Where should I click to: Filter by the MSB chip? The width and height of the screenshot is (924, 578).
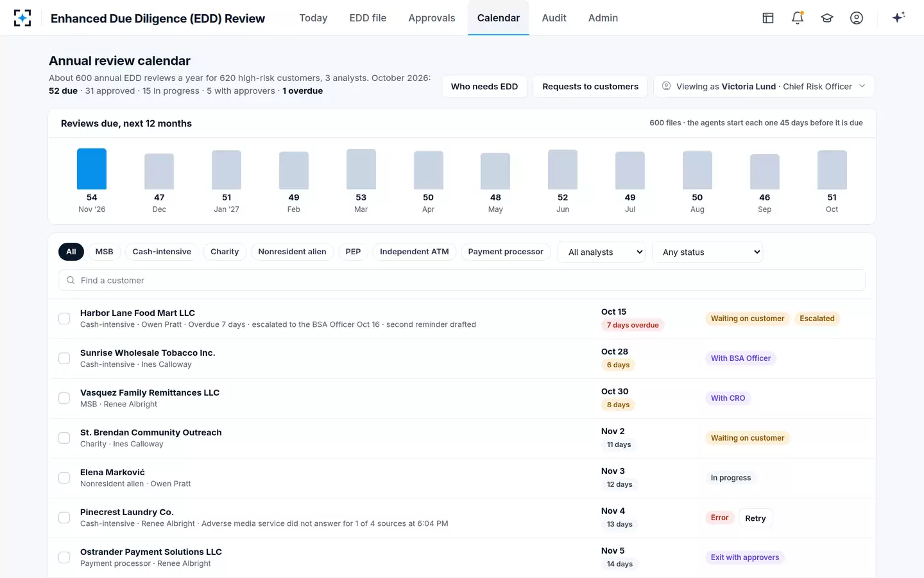point(104,252)
